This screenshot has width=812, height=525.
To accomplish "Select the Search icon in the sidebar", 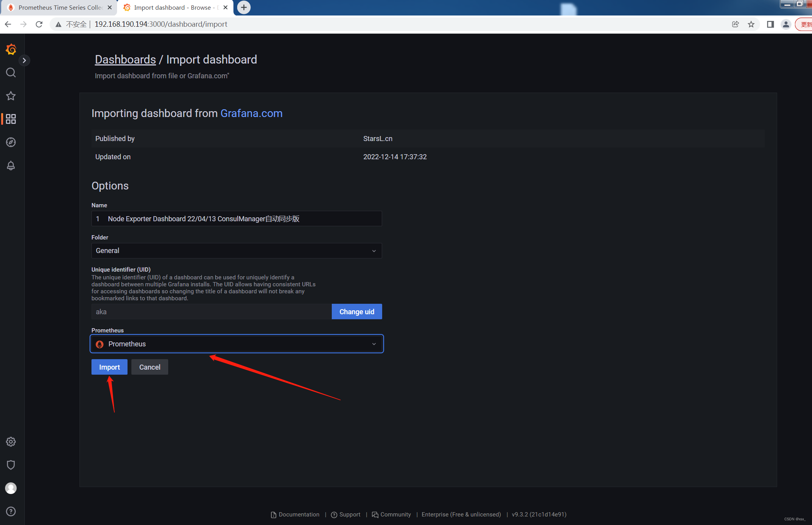I will tap(10, 72).
